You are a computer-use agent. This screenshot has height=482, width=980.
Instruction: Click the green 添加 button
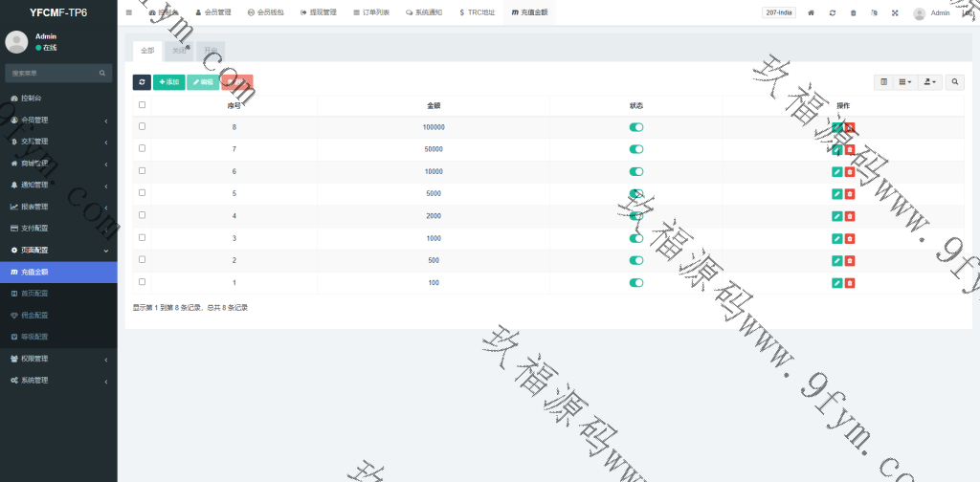point(169,82)
